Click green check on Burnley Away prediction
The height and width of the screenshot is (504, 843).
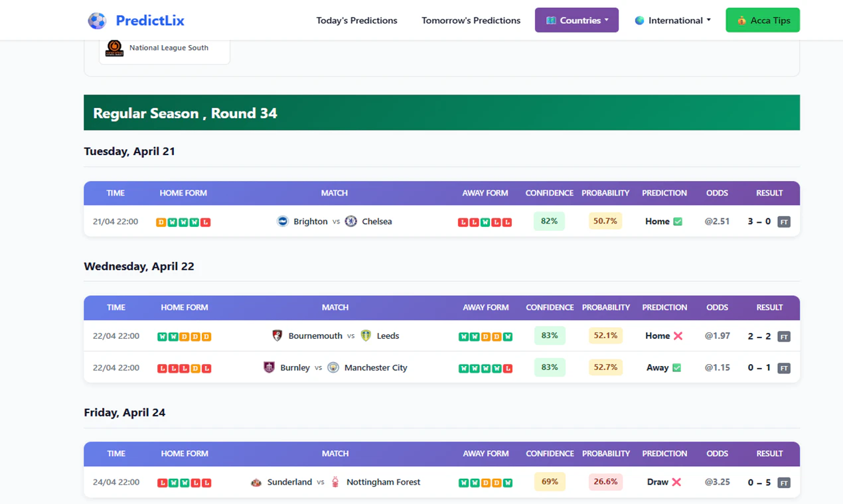point(677,367)
